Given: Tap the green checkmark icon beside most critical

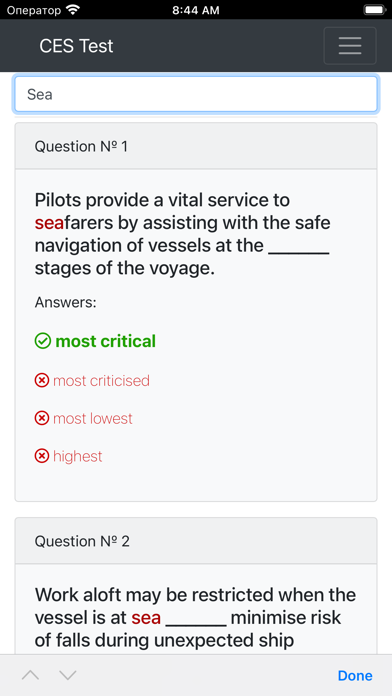Looking at the screenshot, I should point(43,341).
